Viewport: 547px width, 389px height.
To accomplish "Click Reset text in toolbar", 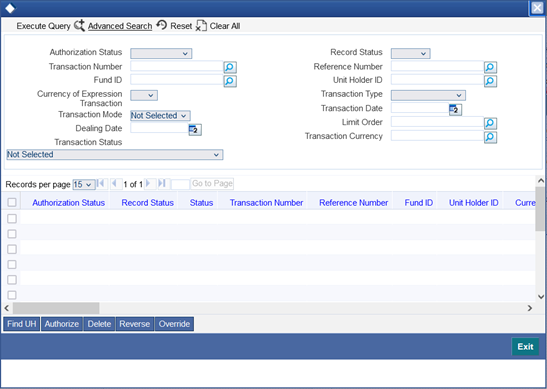I will (x=181, y=26).
